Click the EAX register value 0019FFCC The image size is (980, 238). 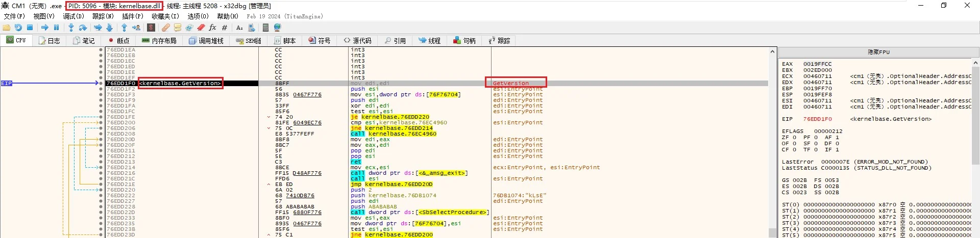click(x=817, y=64)
